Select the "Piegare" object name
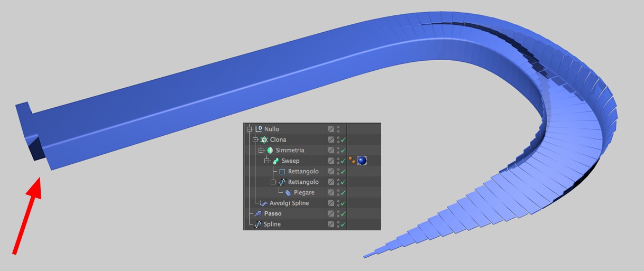Image resolution: width=644 pixels, height=271 pixels. click(304, 193)
